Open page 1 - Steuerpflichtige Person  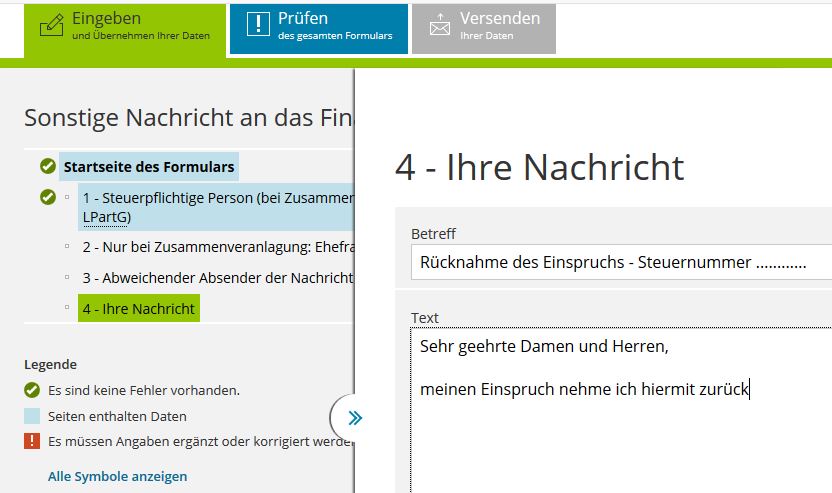coord(215,198)
